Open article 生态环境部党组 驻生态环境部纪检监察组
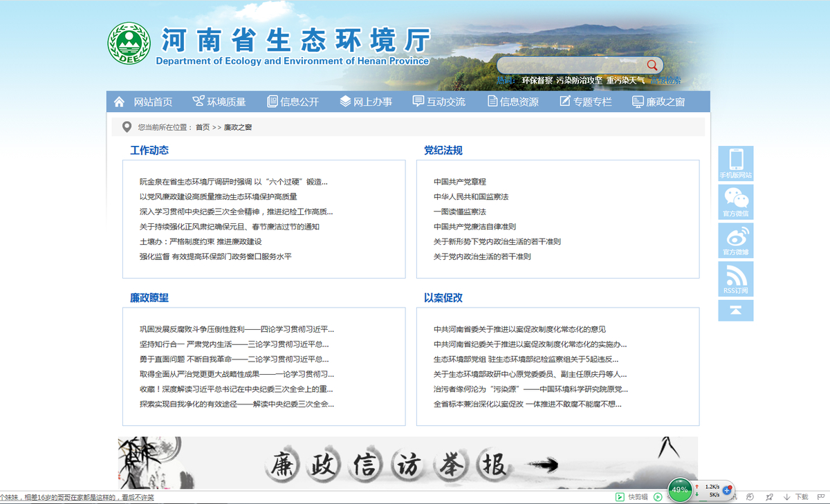The width and height of the screenshot is (830, 504). coord(526,360)
